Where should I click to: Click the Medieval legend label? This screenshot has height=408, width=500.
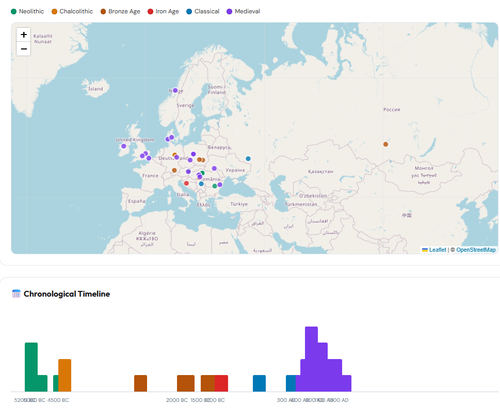(x=247, y=11)
